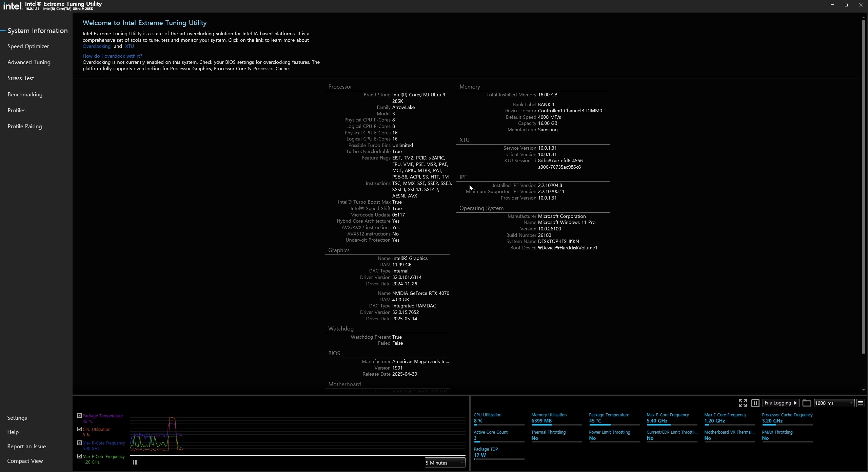Open Benchmarking page
The width and height of the screenshot is (868, 472).
(25, 94)
